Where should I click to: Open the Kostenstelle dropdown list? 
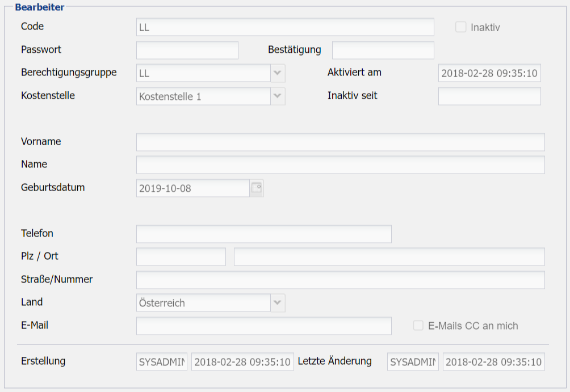coord(277,96)
